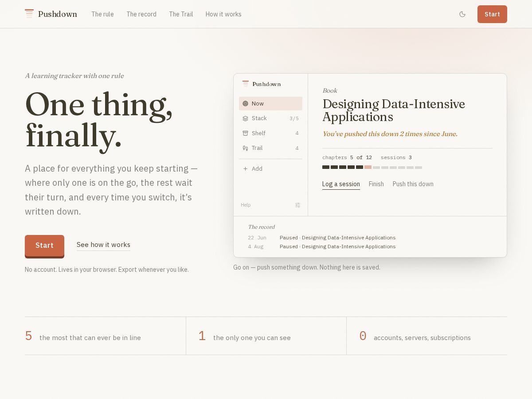Open the Shelf sidebar label
The height and width of the screenshot is (399, 532).
[258, 133]
